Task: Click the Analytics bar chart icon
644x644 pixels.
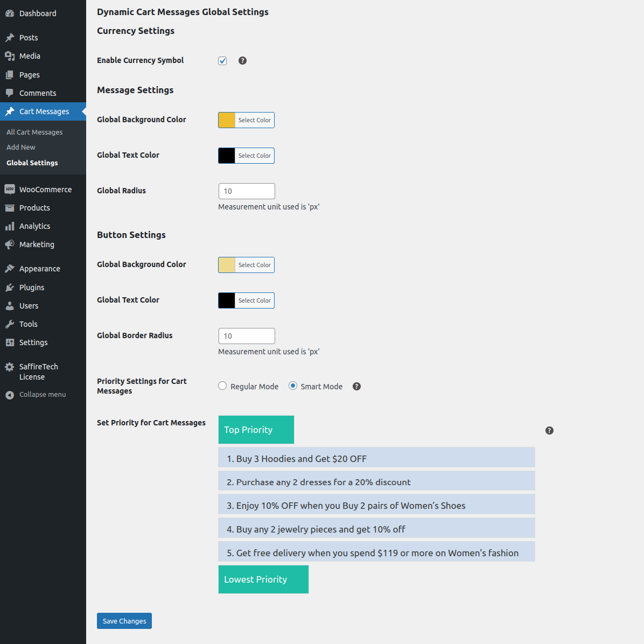Action: click(x=10, y=226)
